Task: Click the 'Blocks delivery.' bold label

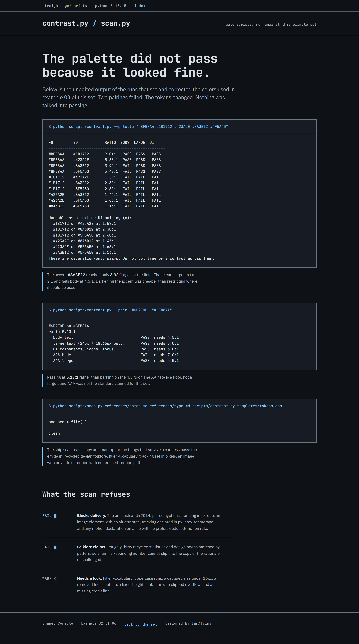Action: 91,516
